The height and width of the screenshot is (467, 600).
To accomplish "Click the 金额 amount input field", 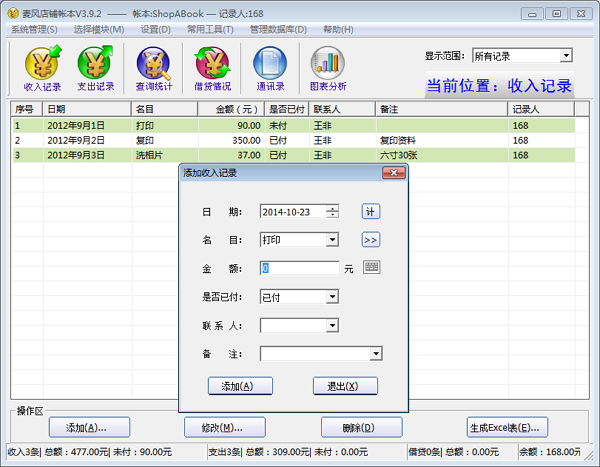I will click(x=299, y=268).
